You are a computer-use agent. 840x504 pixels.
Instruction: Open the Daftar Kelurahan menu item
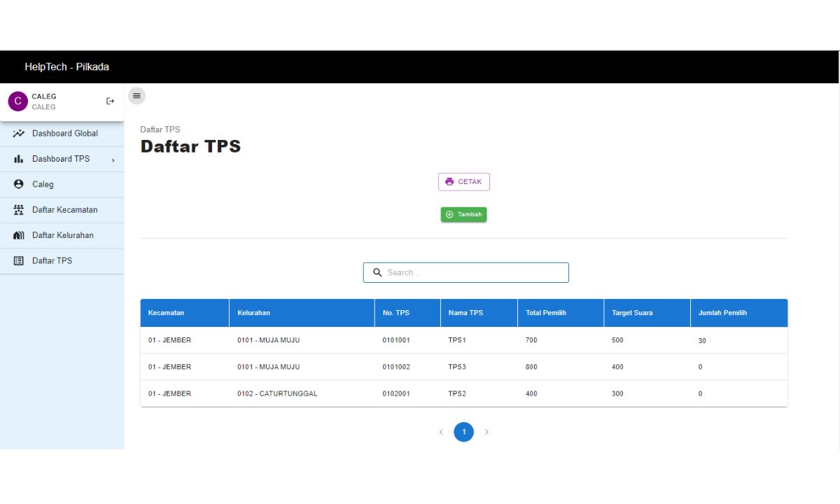click(62, 235)
